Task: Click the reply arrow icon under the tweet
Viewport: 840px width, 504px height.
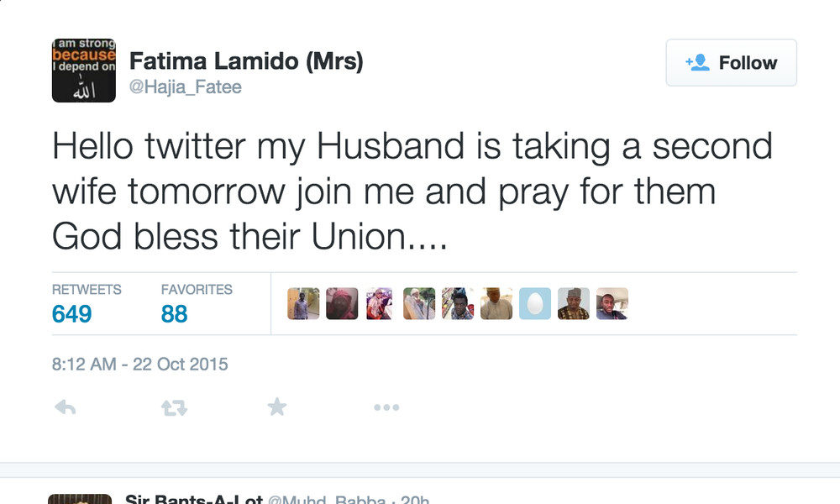Action: [x=65, y=408]
